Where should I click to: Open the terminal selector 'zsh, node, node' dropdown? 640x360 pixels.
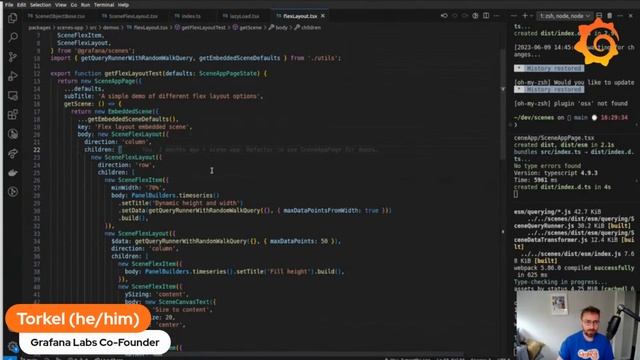tap(564, 16)
